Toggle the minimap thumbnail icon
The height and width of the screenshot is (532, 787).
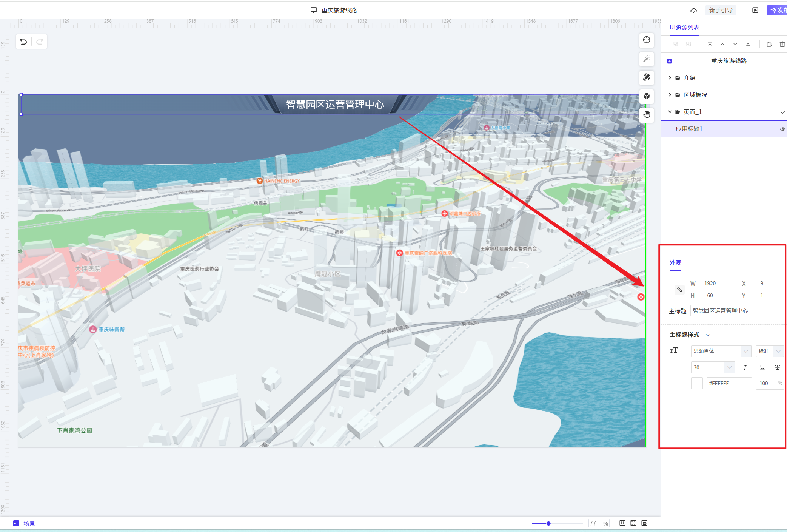[644, 523]
